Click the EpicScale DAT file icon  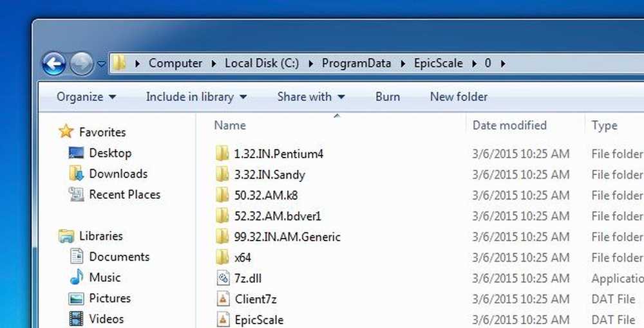click(x=222, y=320)
